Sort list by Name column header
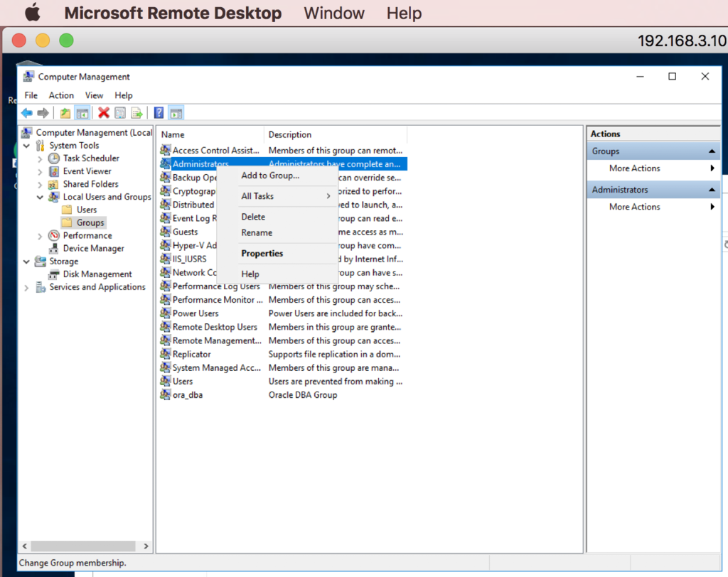Viewport: 728px width, 577px height. 210,134
